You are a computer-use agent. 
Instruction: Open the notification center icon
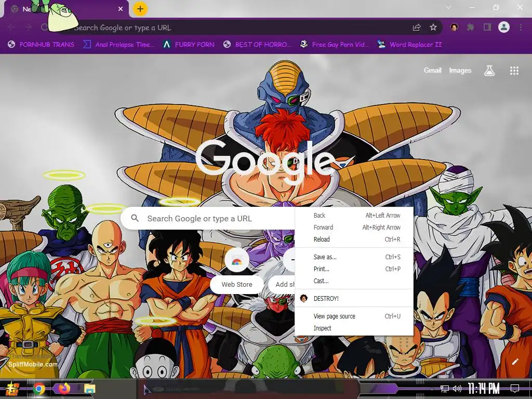[x=515, y=389]
